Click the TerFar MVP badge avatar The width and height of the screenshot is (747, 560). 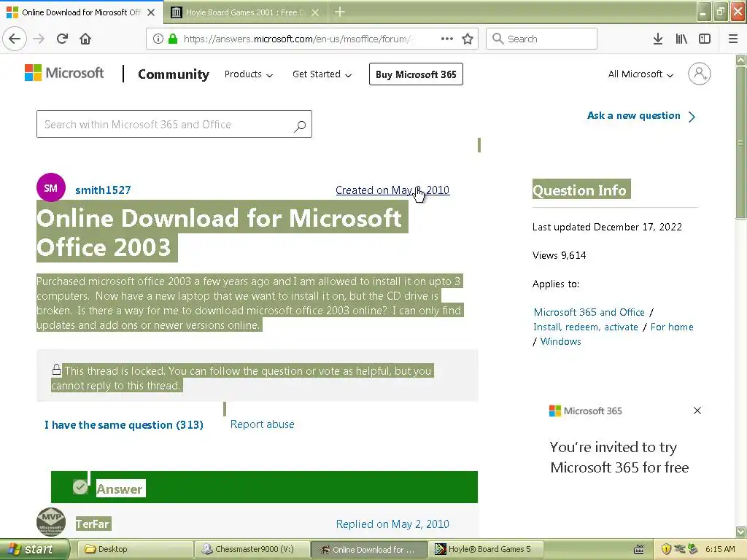tap(51, 522)
